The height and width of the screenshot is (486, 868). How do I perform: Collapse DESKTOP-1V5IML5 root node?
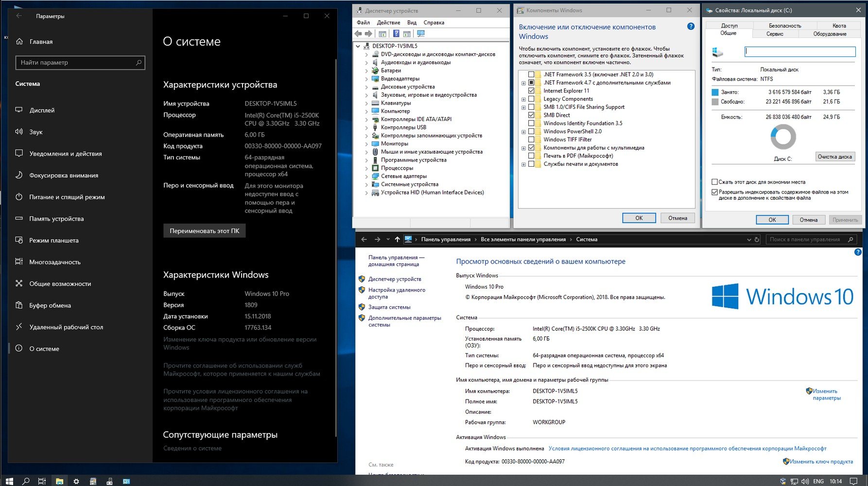click(x=358, y=46)
